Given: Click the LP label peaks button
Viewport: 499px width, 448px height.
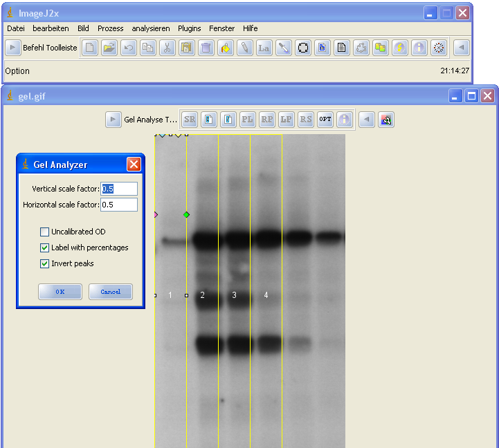Looking at the screenshot, I should [x=287, y=120].
